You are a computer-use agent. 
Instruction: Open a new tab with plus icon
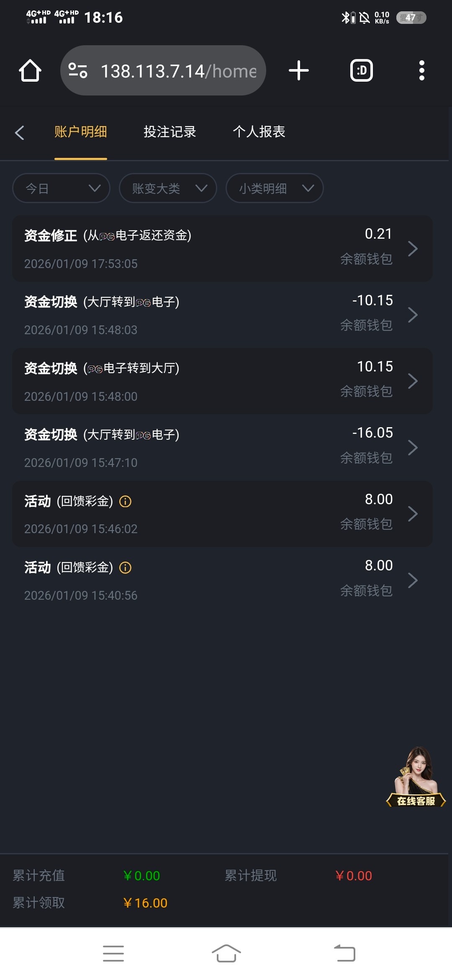click(299, 70)
